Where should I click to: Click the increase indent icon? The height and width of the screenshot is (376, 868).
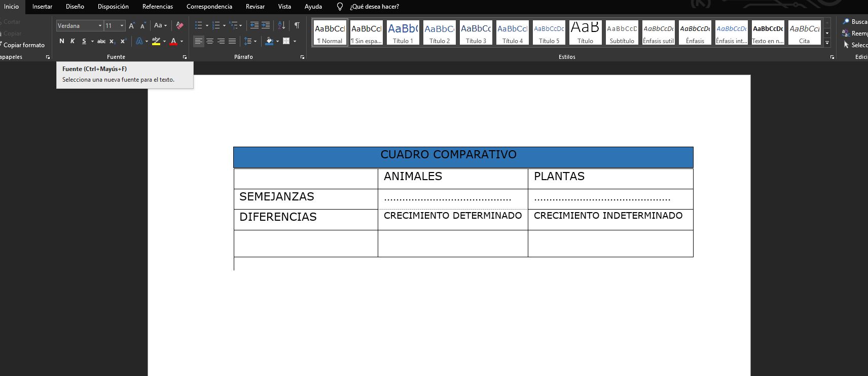pos(266,25)
